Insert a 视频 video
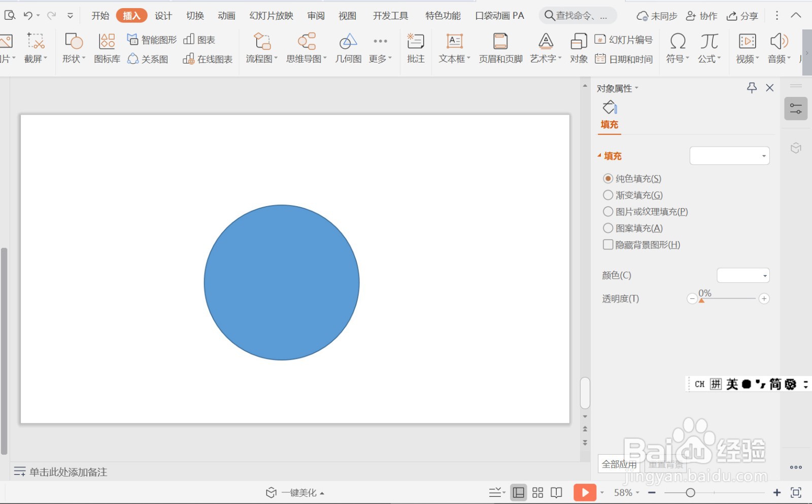 pyautogui.click(x=748, y=48)
